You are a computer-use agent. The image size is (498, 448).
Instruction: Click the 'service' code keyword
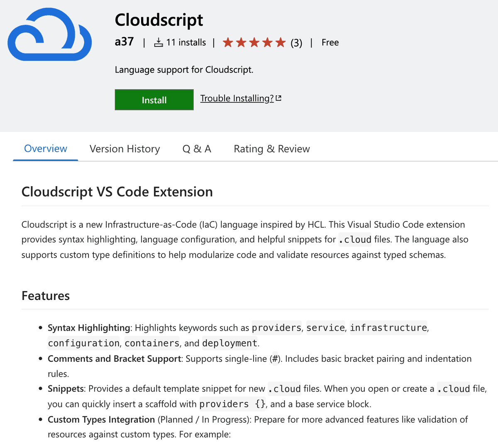(x=326, y=328)
